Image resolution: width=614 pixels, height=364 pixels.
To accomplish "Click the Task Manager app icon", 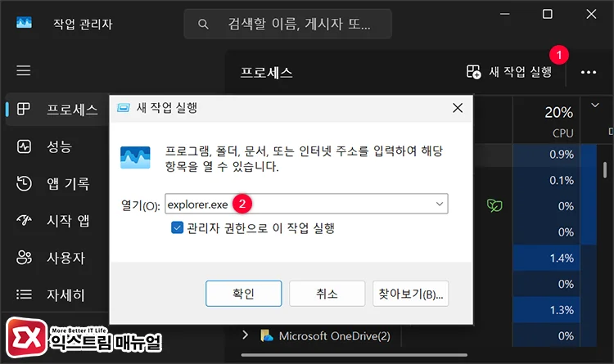I will pyautogui.click(x=24, y=22).
